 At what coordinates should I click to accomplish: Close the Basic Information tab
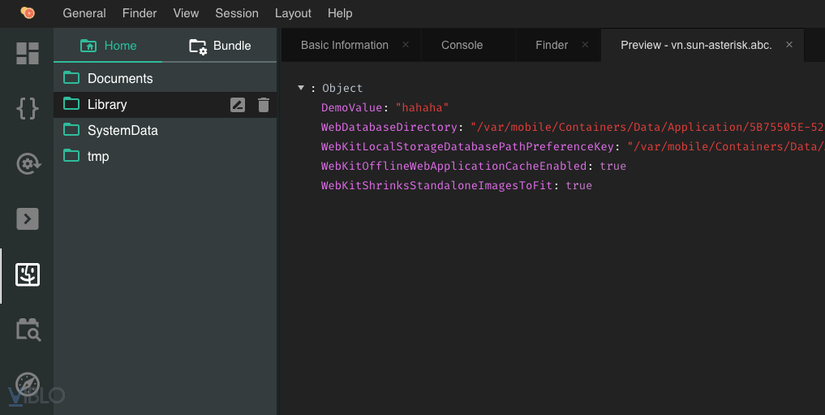point(405,45)
